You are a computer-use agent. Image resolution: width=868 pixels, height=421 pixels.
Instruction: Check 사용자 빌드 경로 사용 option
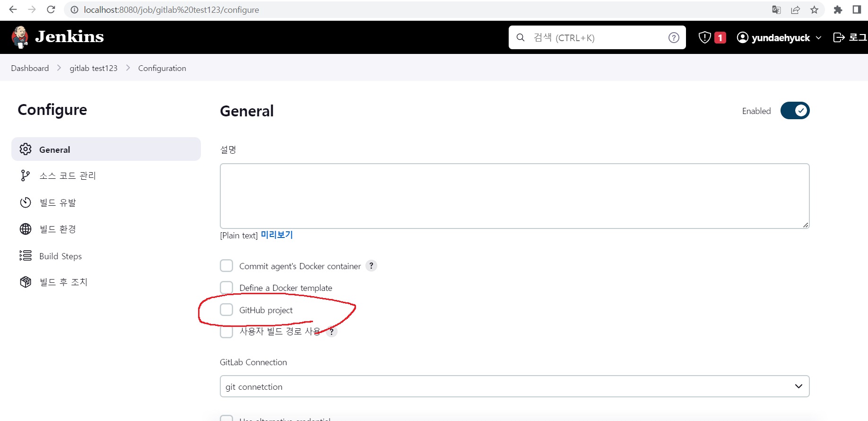(x=226, y=332)
